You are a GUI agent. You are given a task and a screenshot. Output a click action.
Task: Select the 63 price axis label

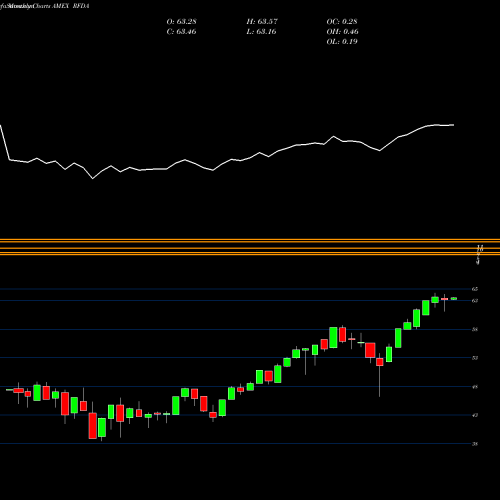475,301
